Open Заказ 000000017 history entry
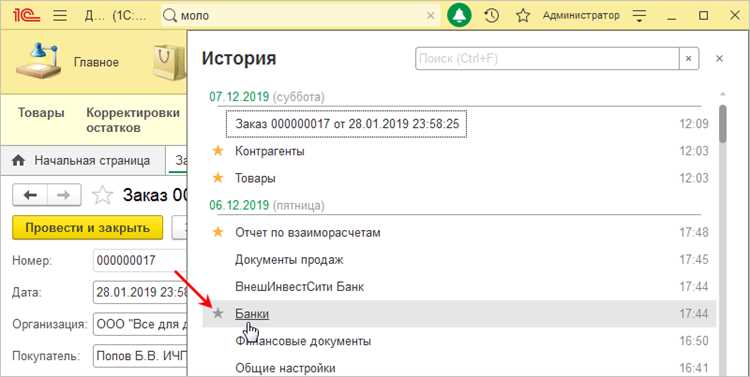Screen dimensions: 750x377 (347, 124)
